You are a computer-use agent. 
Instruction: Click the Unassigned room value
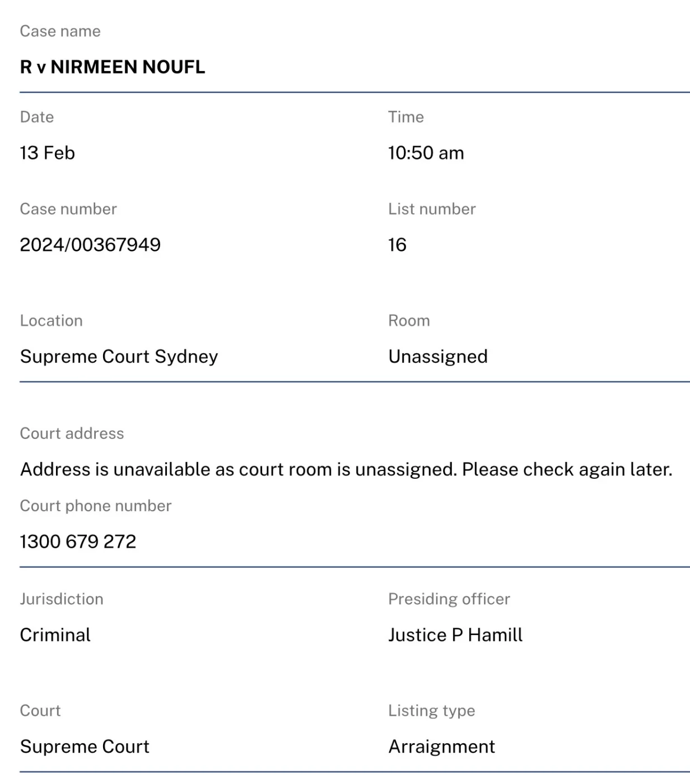[x=438, y=357]
